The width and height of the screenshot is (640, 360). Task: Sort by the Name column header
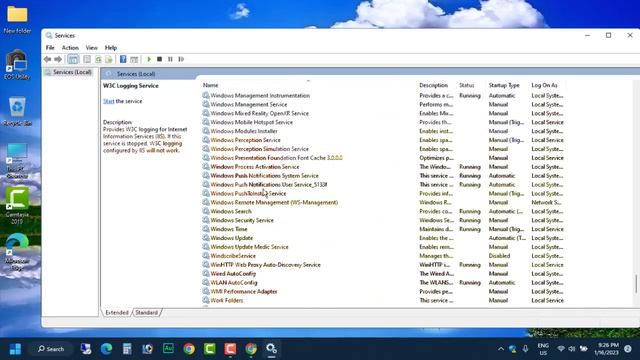pos(211,85)
